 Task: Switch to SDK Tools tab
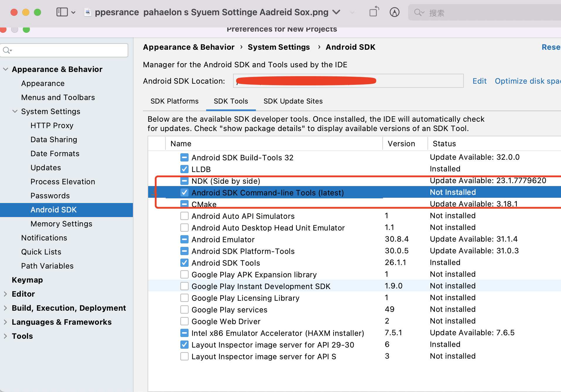point(231,101)
